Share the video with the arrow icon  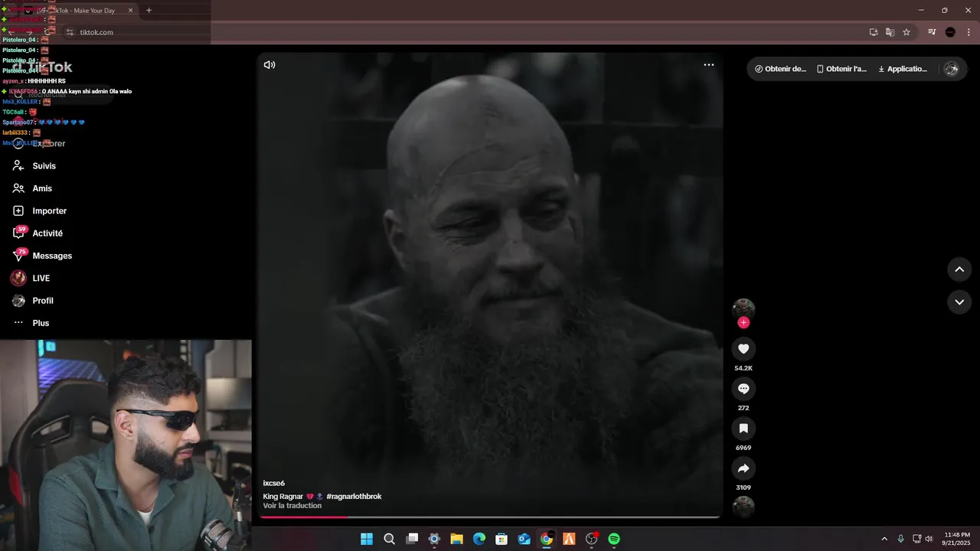743,468
